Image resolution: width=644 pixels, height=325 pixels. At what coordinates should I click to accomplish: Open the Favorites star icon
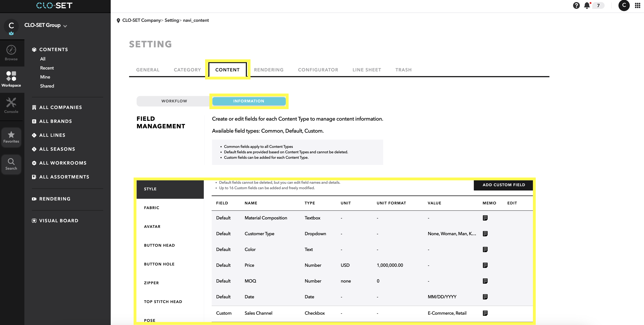11,137
